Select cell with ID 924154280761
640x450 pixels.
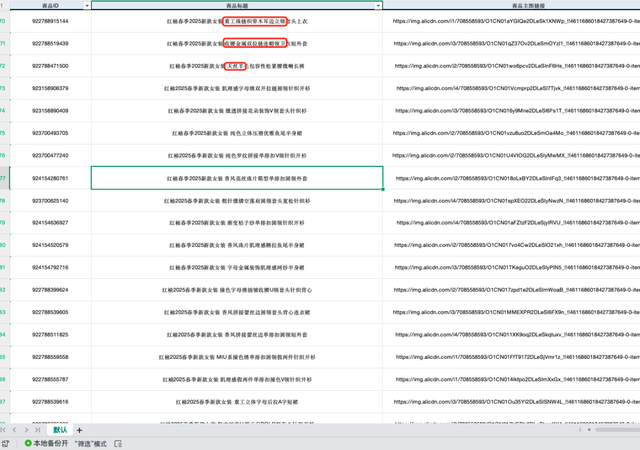click(x=50, y=178)
